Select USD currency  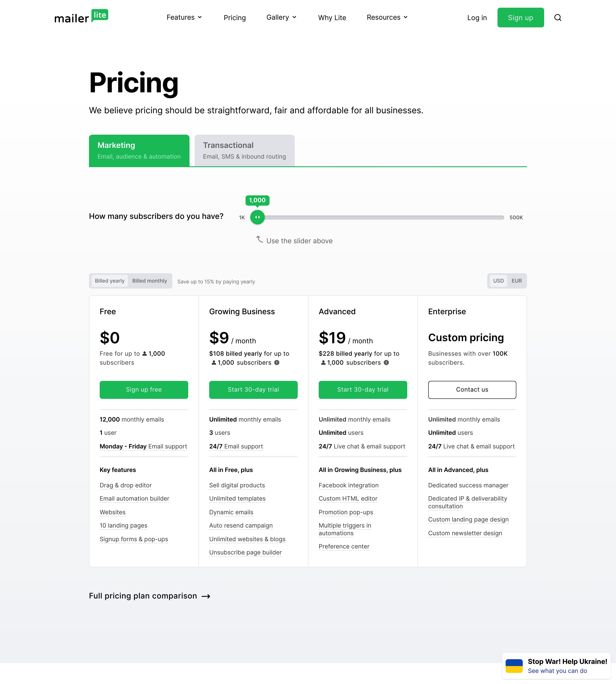coord(498,281)
